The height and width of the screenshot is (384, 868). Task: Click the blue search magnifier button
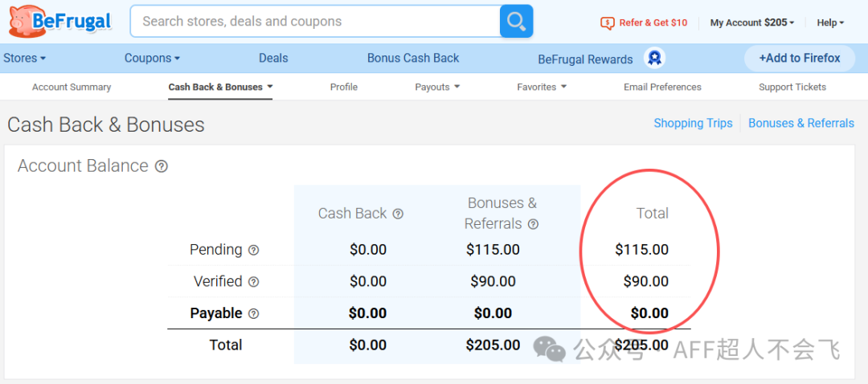(x=516, y=22)
